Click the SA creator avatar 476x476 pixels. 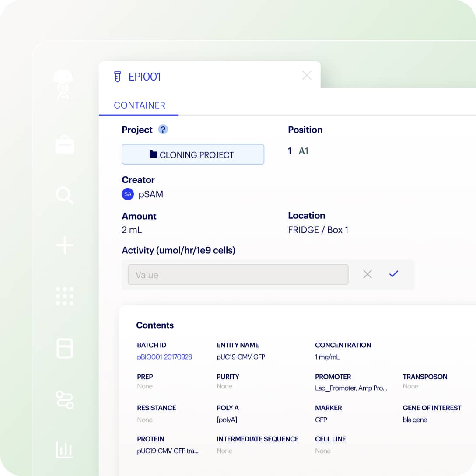[x=128, y=194]
